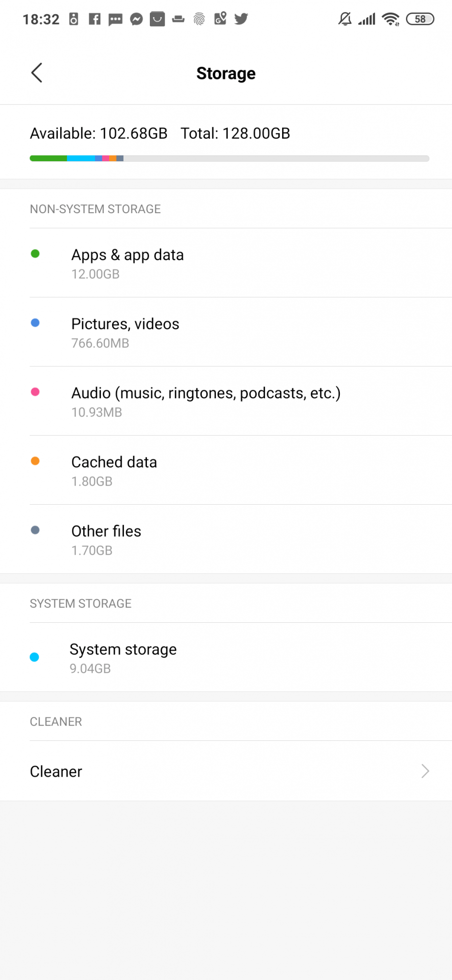Tap the SMS message notification icon
This screenshot has height=980, width=452.
115,19
